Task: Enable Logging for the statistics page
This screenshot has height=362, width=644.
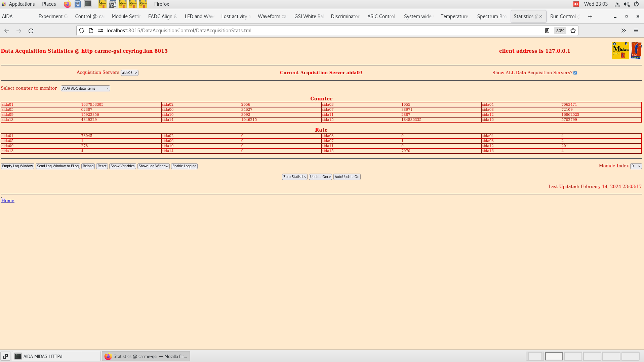Action: coord(184,166)
